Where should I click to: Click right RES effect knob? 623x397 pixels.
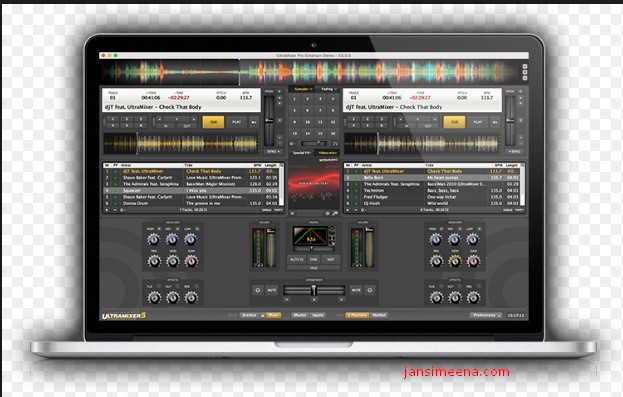pos(473,297)
